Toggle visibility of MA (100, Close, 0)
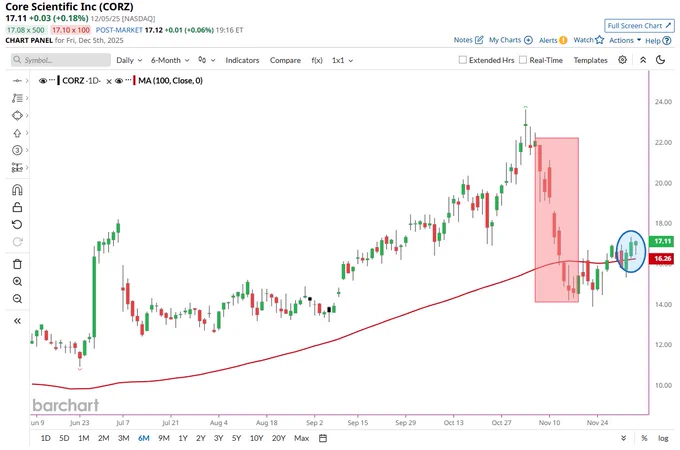Image resolution: width=680 pixels, height=450 pixels. click(119, 81)
